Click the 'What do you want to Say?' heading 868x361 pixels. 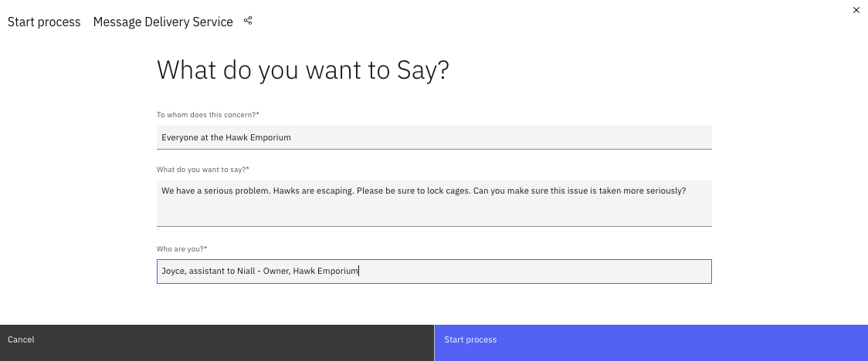(x=303, y=70)
